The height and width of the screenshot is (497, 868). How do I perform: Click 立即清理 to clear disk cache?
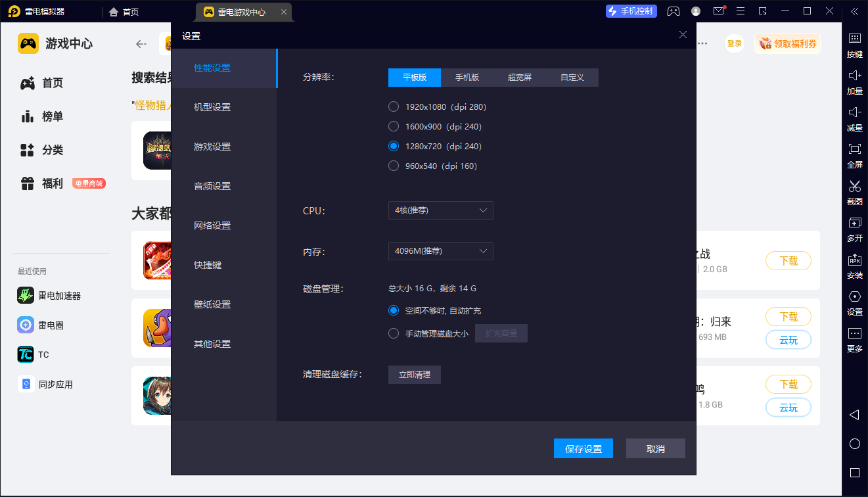[415, 375]
